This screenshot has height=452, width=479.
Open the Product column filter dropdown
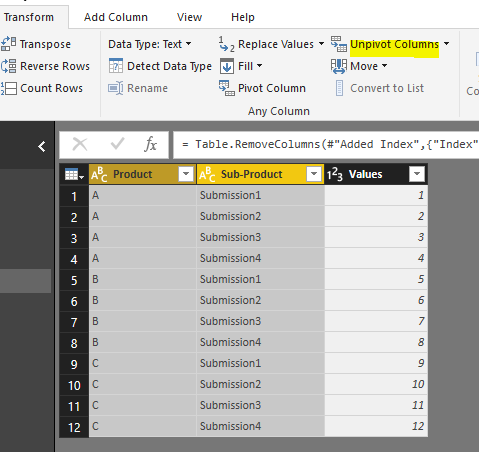pyautogui.click(x=186, y=174)
